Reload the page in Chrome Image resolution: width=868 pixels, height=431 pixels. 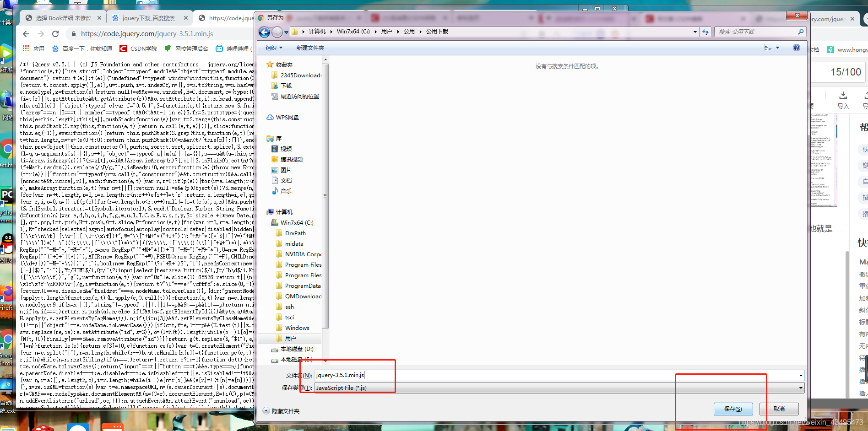tap(55, 34)
